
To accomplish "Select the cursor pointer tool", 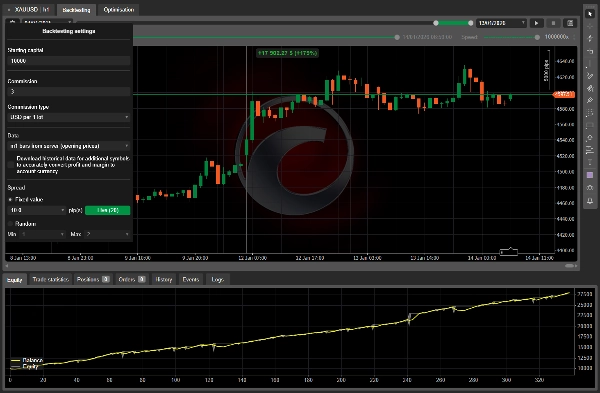I will (x=590, y=13).
